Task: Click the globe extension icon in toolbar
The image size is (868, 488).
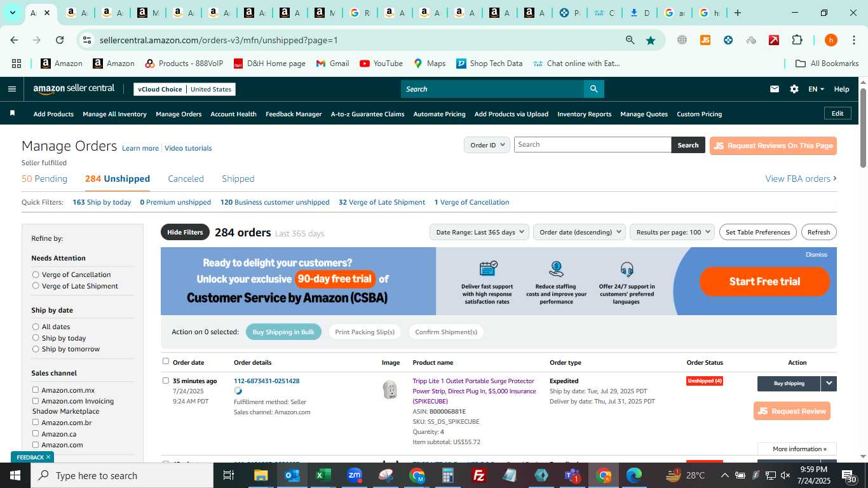Action: 682,40
